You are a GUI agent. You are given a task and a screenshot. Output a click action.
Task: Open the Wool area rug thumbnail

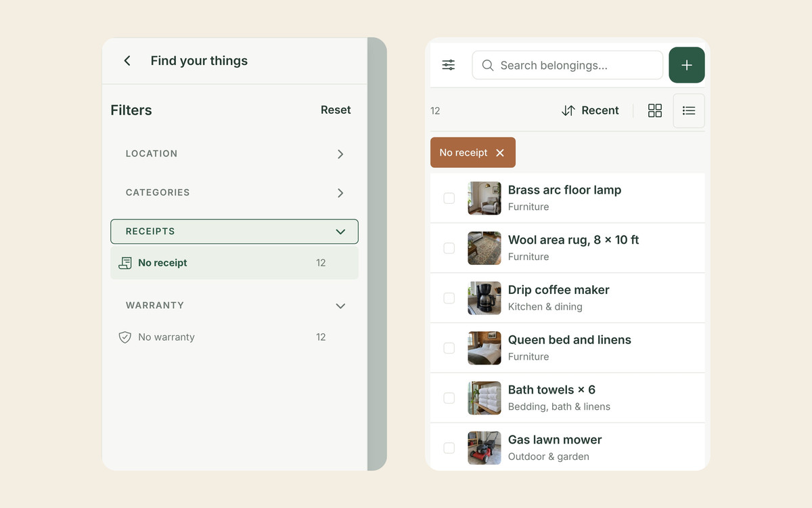(x=484, y=249)
